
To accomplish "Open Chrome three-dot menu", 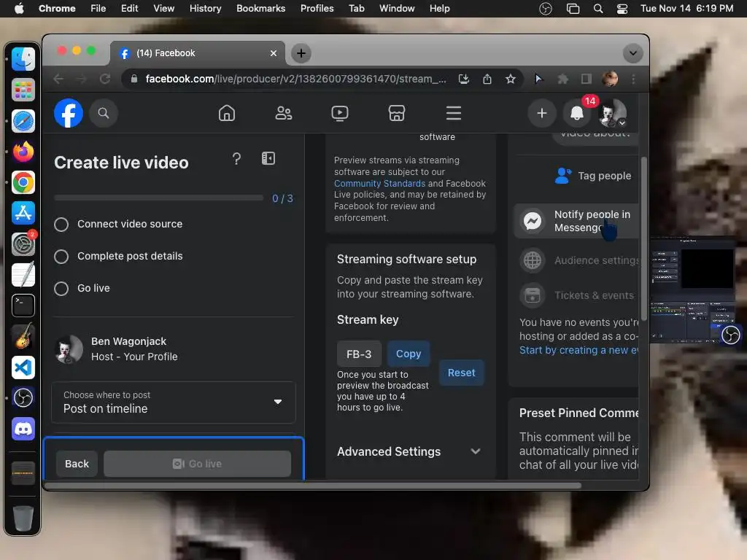I will point(633,79).
